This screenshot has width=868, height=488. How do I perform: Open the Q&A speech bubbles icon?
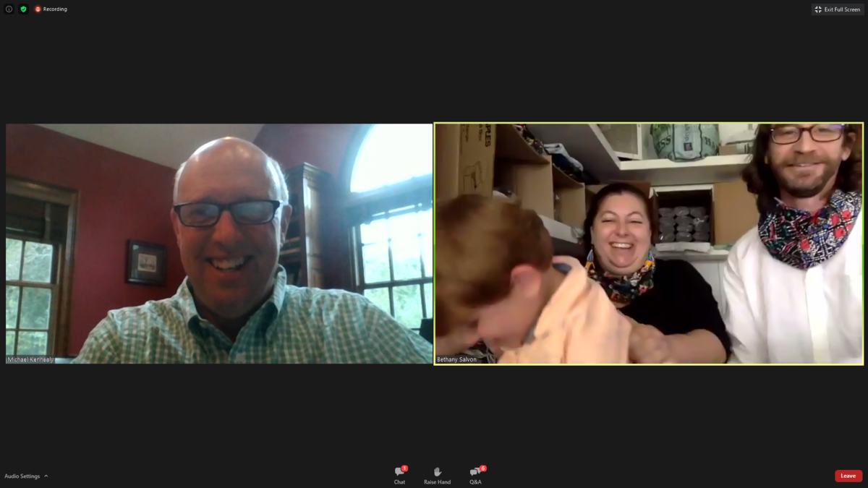point(475,472)
